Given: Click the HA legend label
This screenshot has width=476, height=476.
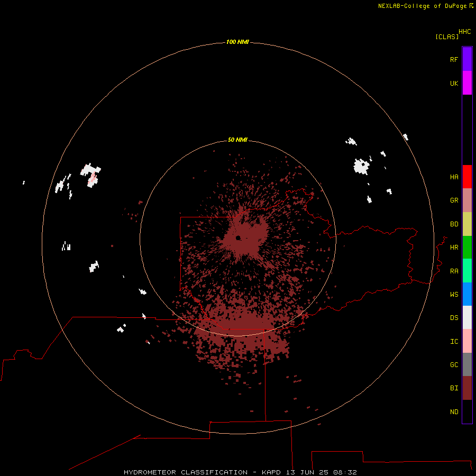Looking at the screenshot, I should 454,177.
